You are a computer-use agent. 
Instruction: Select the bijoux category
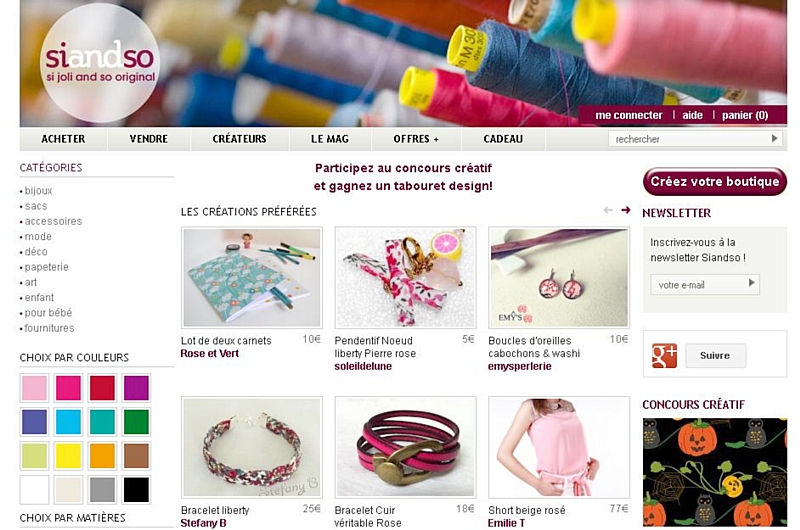point(38,191)
